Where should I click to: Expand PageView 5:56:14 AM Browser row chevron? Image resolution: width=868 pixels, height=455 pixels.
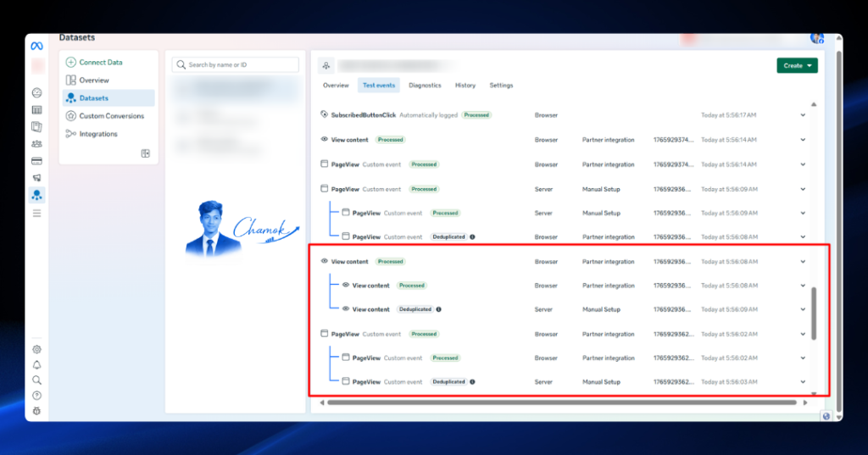click(x=803, y=164)
